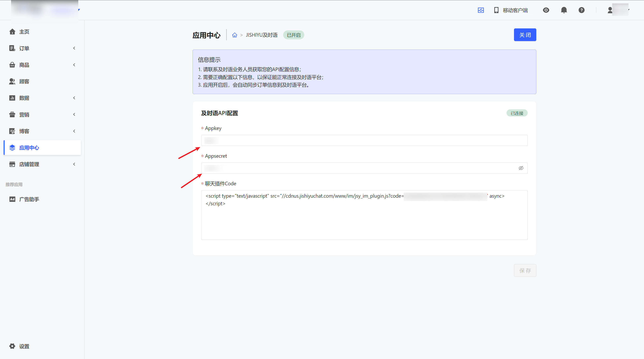The image size is (644, 359).
Task: Click the 订单 orders icon
Action: coord(12,48)
